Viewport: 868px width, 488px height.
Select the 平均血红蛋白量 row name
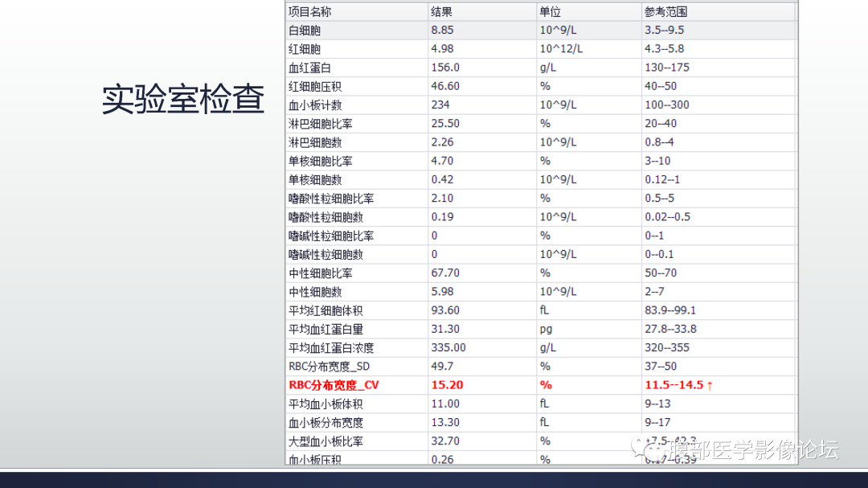[x=326, y=330]
